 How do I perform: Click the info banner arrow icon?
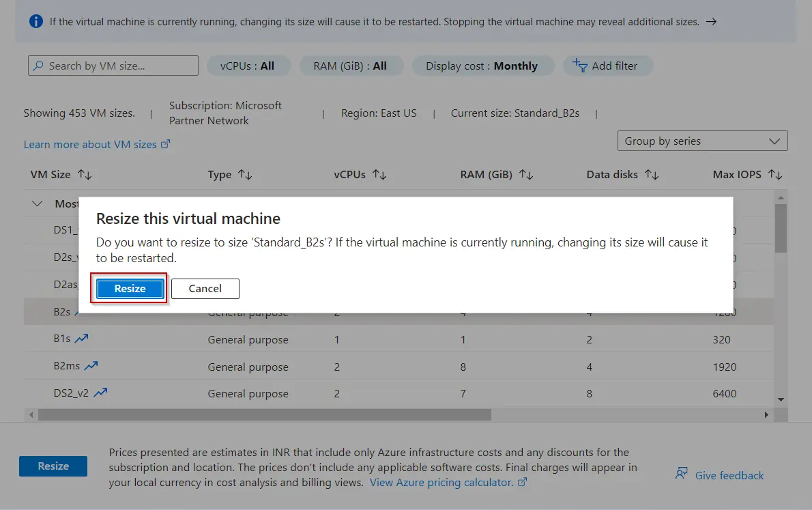[711, 22]
